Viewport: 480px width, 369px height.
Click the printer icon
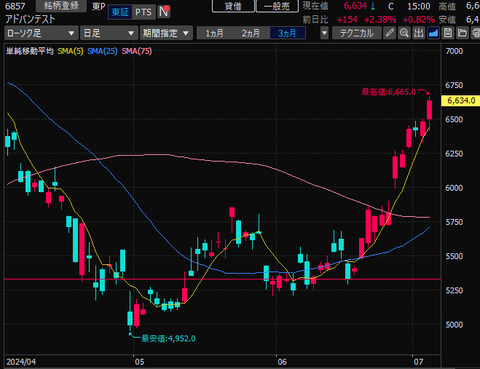476,33
